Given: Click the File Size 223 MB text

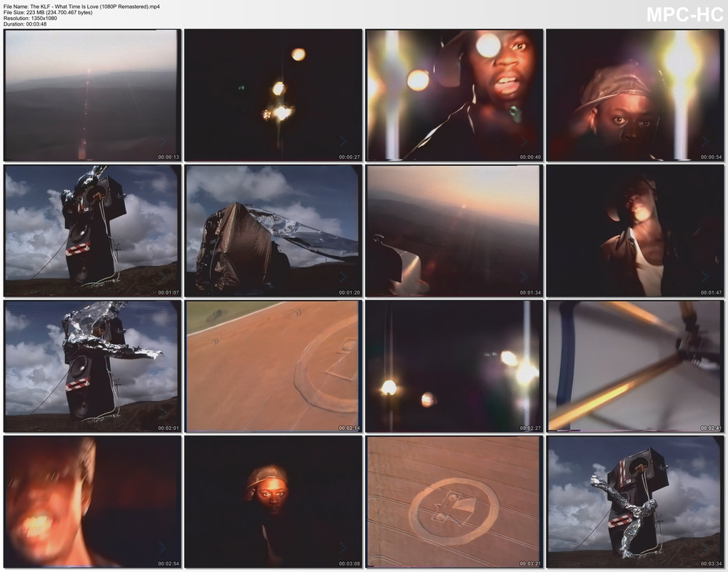Looking at the screenshot, I should click(48, 13).
